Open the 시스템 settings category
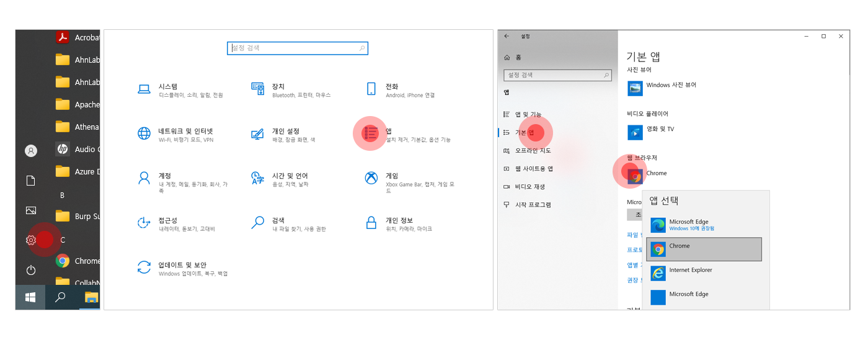 (180, 91)
